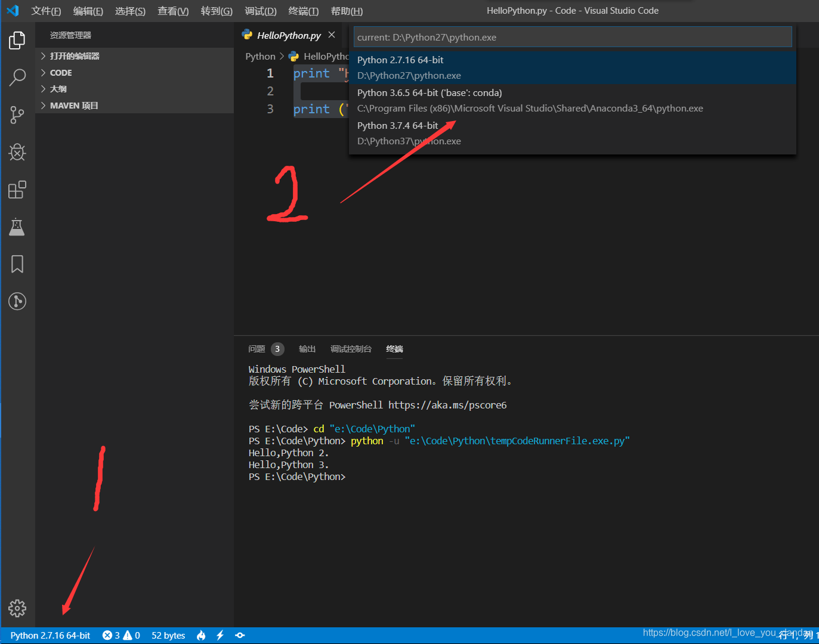The width and height of the screenshot is (819, 644).
Task: Switch to the 输出 output tab
Action: tap(307, 349)
